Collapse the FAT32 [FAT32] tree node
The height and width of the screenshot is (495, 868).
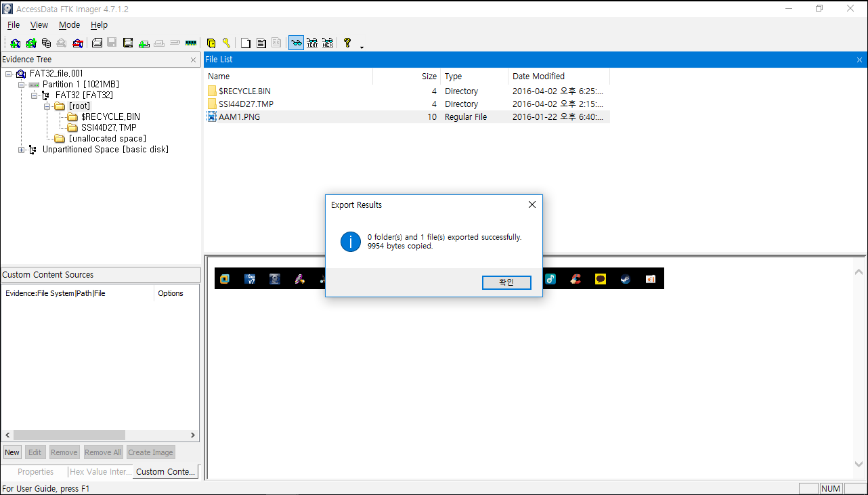point(34,95)
